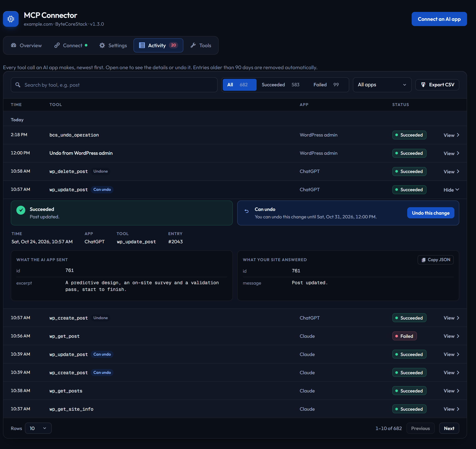Image resolution: width=476 pixels, height=449 pixels.
Task: Focus the Search by tool field
Action: pyautogui.click(x=114, y=85)
